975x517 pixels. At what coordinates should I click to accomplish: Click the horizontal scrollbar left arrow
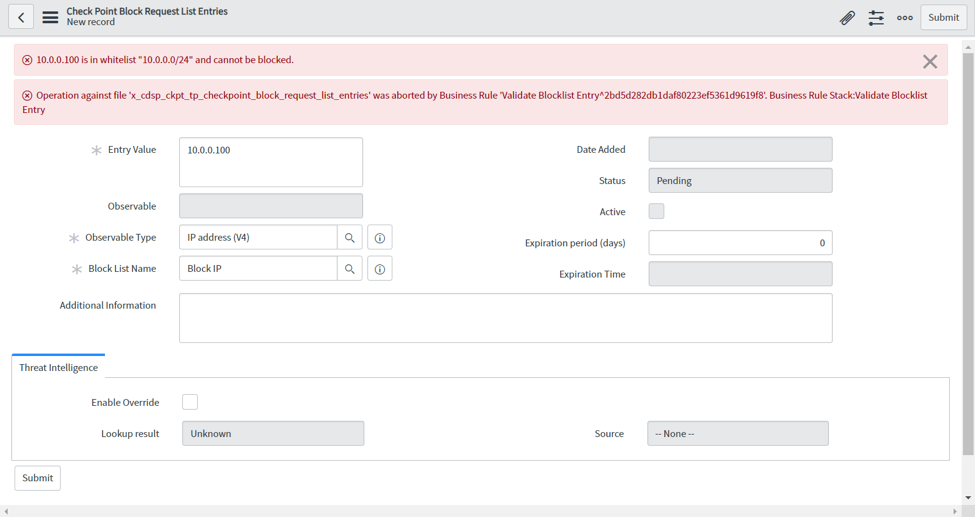[x=6, y=511]
